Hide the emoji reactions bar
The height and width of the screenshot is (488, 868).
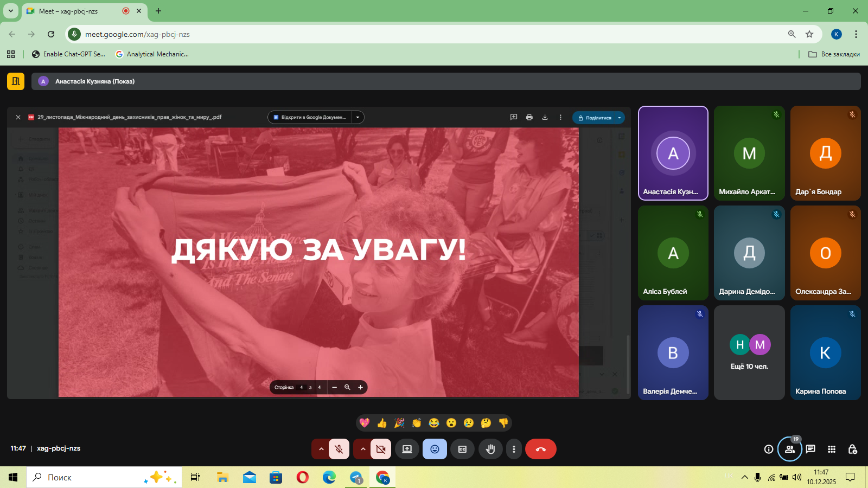435,449
